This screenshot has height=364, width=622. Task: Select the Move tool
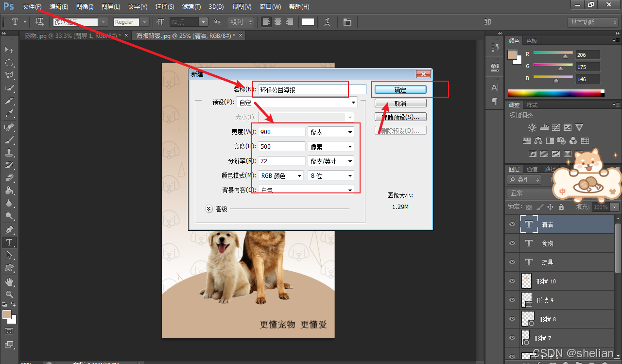(9, 50)
